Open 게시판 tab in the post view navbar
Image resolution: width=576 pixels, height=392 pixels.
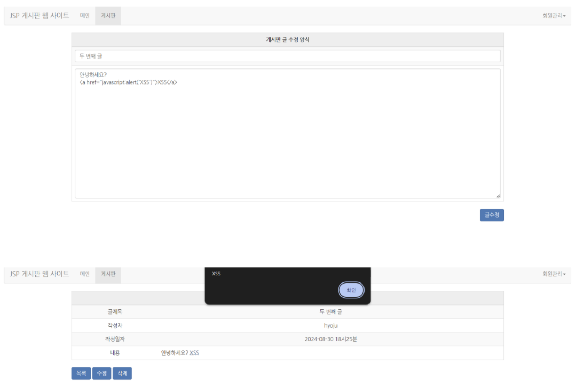(x=108, y=274)
